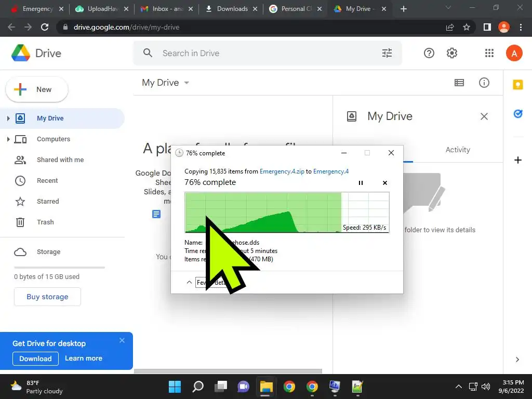
Task: Switch to the Activity tab
Action: [x=458, y=150]
